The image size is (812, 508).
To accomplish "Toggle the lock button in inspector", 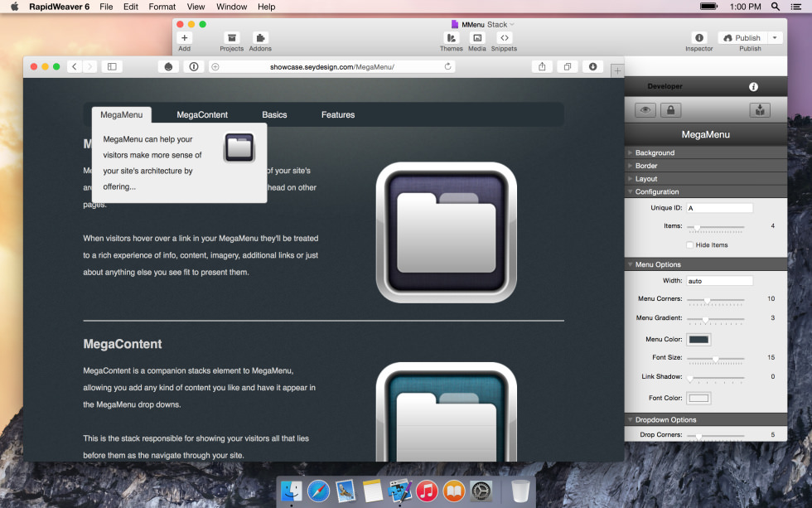I will tap(670, 109).
